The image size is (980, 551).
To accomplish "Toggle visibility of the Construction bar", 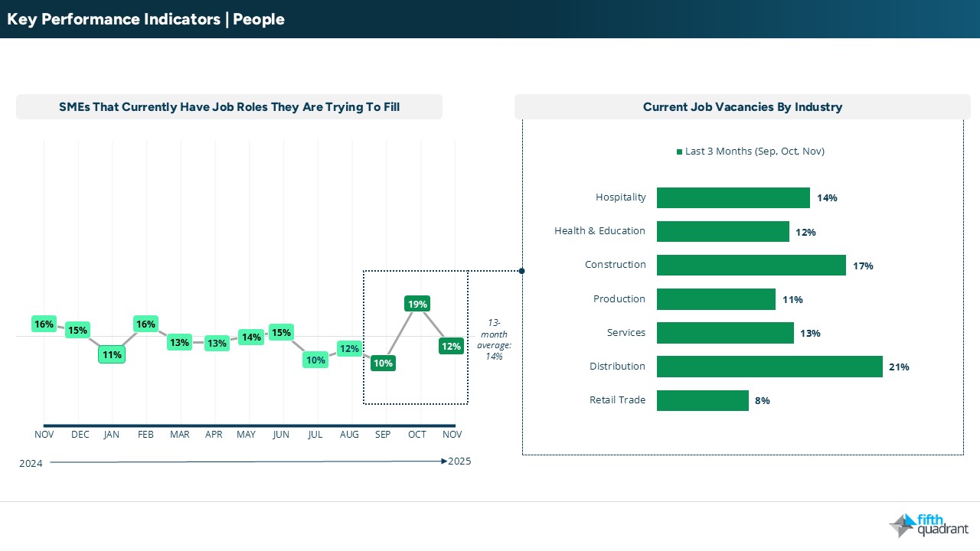I will 750,266.
